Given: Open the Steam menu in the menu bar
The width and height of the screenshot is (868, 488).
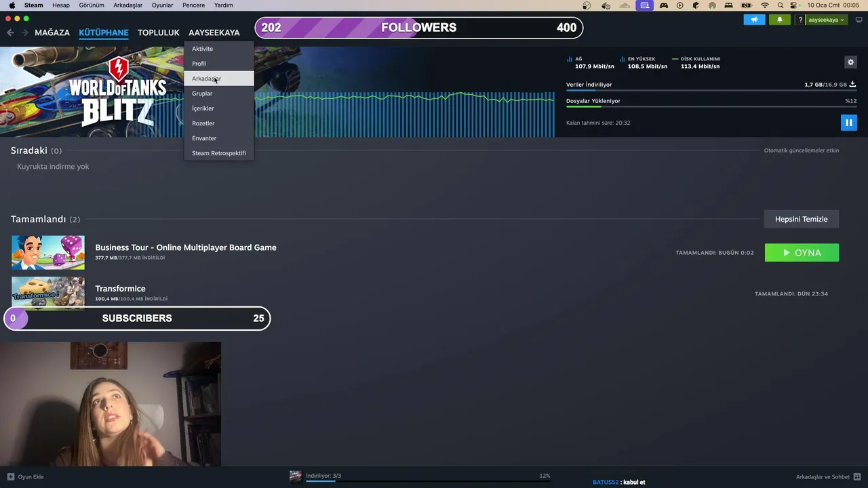Looking at the screenshot, I should (33, 5).
